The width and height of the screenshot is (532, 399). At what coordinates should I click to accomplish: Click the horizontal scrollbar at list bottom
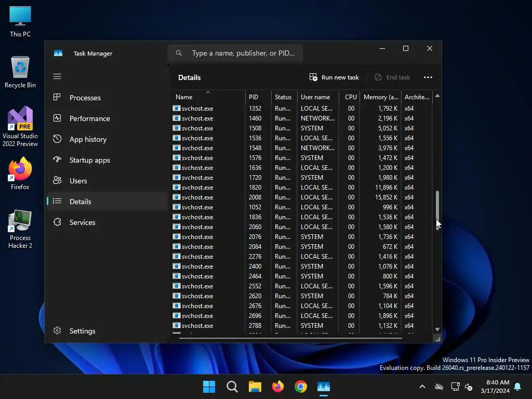tap(290, 338)
